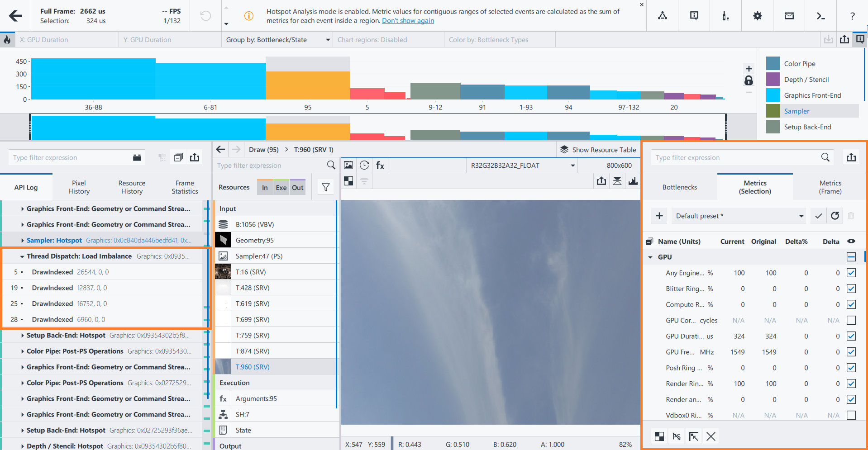This screenshot has width=868, height=450.
Task: Export metrics with the share icon
Action: pos(851,157)
